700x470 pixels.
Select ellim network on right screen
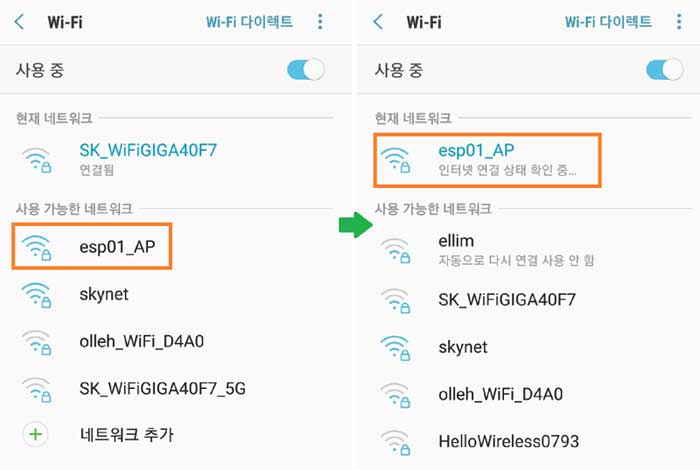(531, 251)
